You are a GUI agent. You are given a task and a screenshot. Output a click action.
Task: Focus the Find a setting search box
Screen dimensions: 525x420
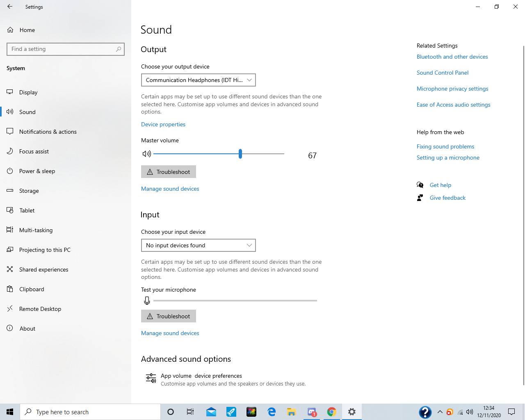point(66,49)
